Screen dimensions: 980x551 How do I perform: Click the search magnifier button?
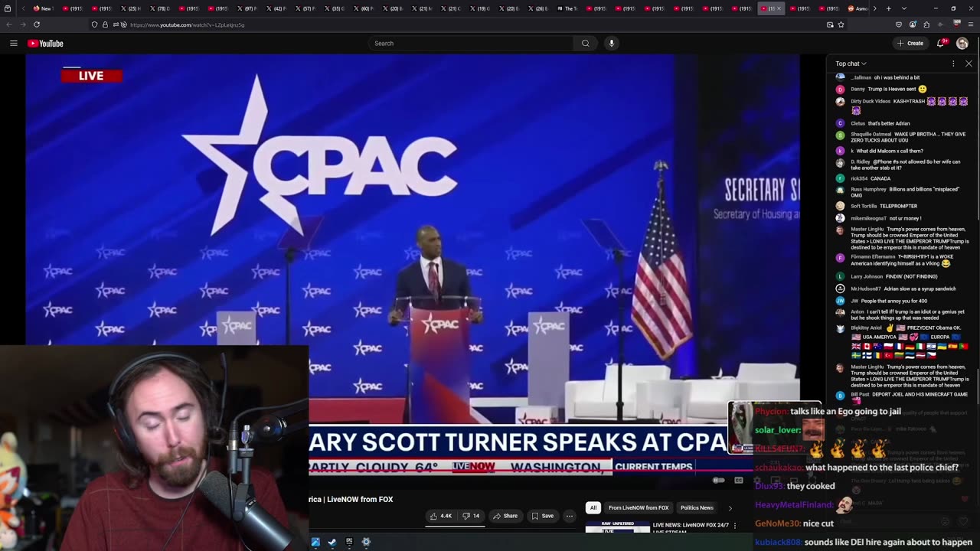click(x=586, y=43)
